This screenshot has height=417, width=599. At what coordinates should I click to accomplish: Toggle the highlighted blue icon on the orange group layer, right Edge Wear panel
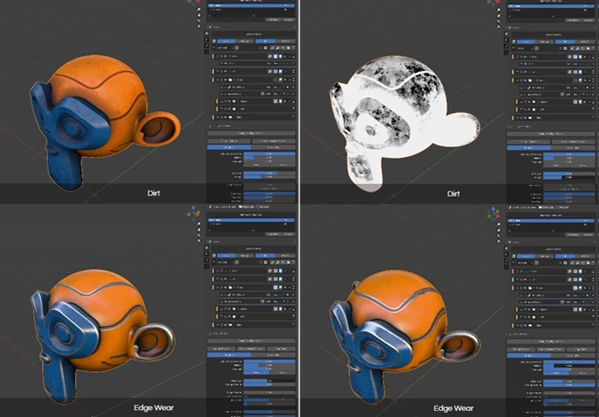click(x=575, y=288)
